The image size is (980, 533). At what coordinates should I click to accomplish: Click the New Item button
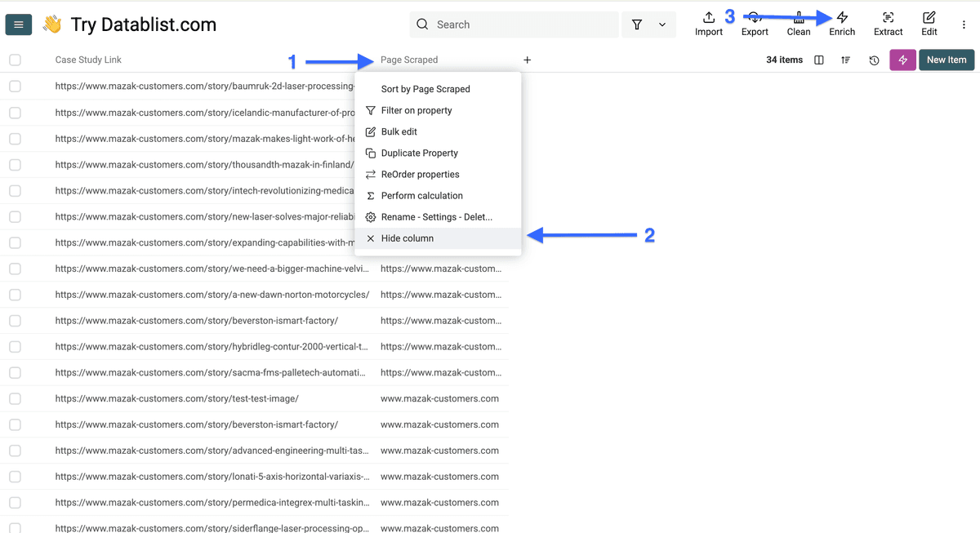(947, 60)
